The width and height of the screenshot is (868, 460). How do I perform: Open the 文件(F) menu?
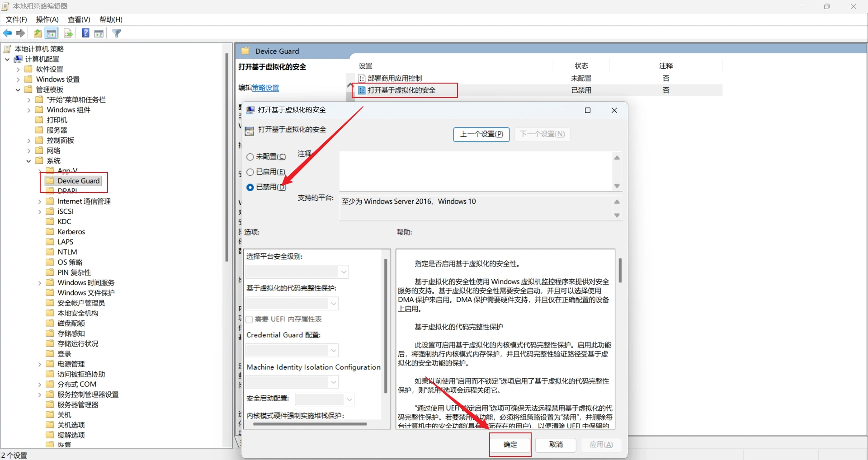click(16, 19)
